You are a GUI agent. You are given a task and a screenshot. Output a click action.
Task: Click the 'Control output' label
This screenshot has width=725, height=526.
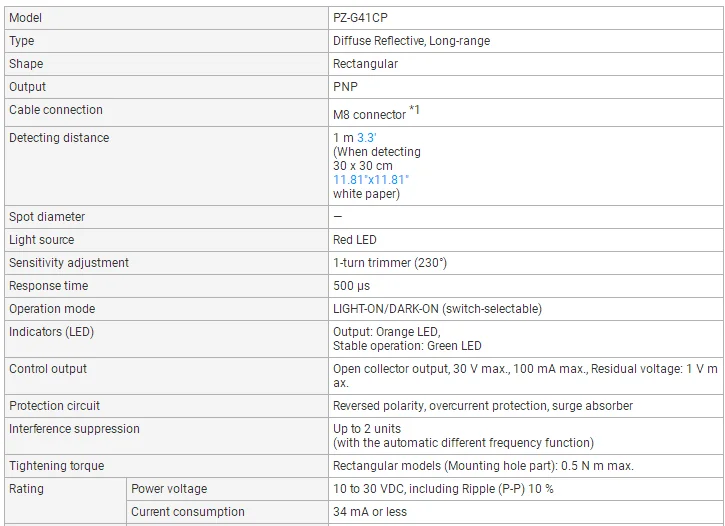coord(48,369)
